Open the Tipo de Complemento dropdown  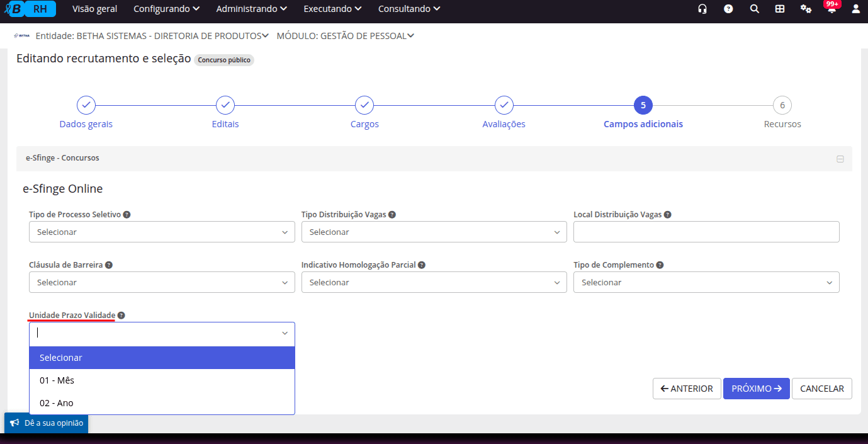[706, 282]
